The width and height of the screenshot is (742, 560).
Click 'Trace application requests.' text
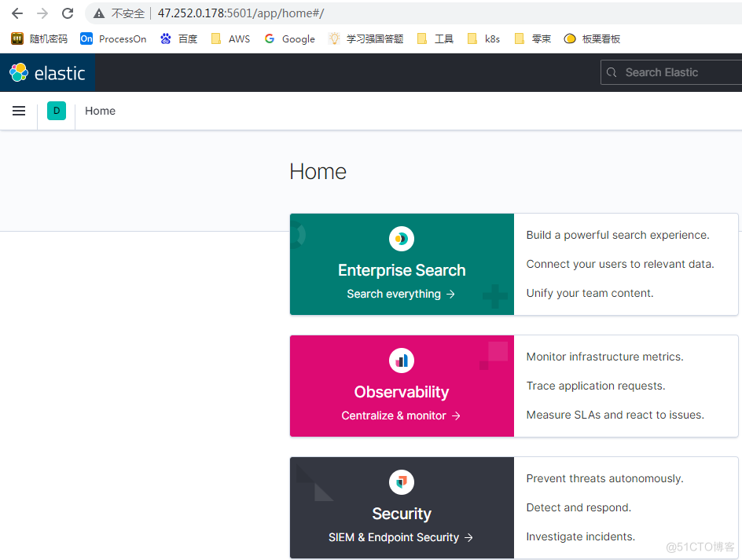[x=596, y=386]
